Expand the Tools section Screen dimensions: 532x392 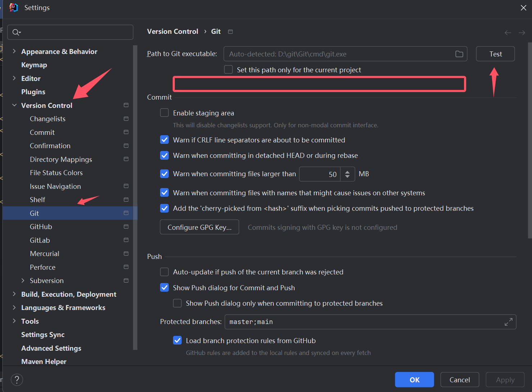tap(14, 321)
